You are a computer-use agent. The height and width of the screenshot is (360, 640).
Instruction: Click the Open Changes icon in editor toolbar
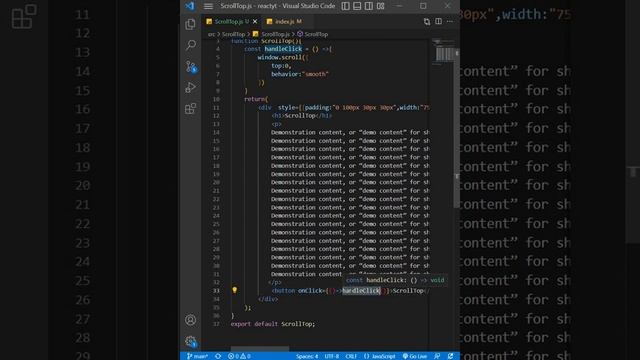[427, 22]
